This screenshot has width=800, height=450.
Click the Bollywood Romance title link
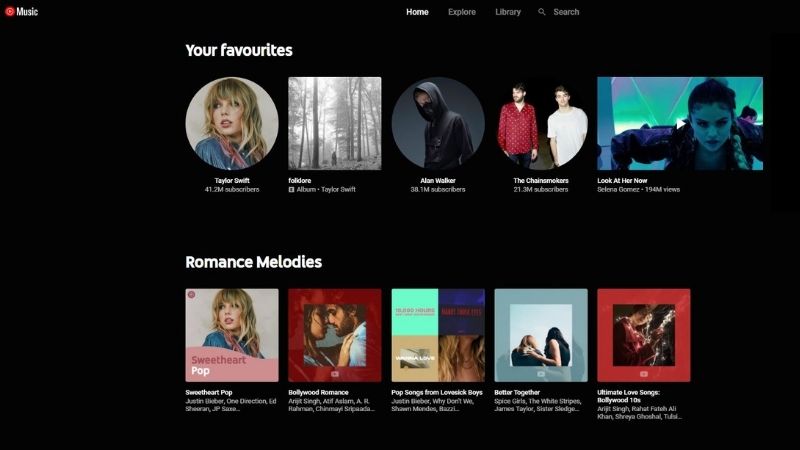click(x=318, y=392)
